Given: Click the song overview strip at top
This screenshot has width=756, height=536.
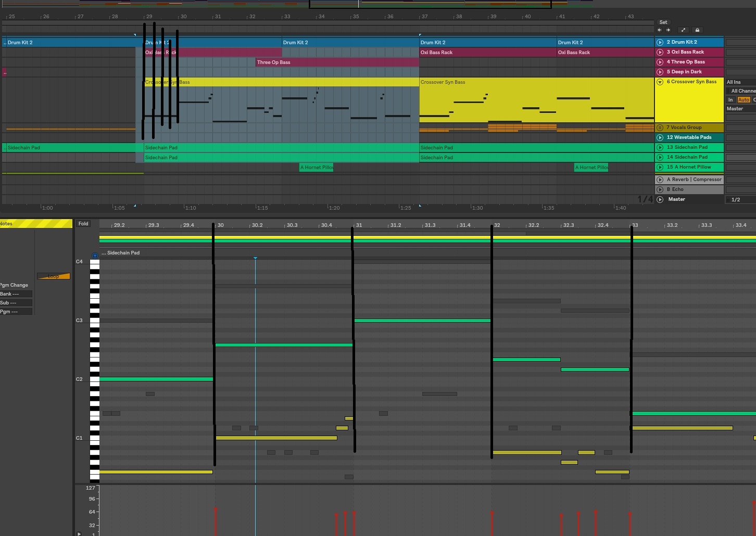Looking at the screenshot, I should (378, 4).
